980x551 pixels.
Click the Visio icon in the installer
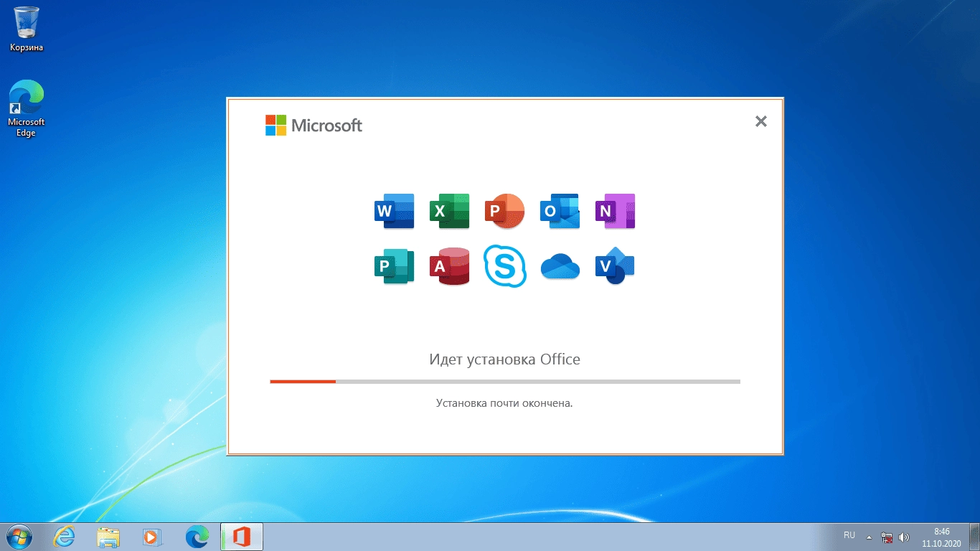pyautogui.click(x=615, y=267)
